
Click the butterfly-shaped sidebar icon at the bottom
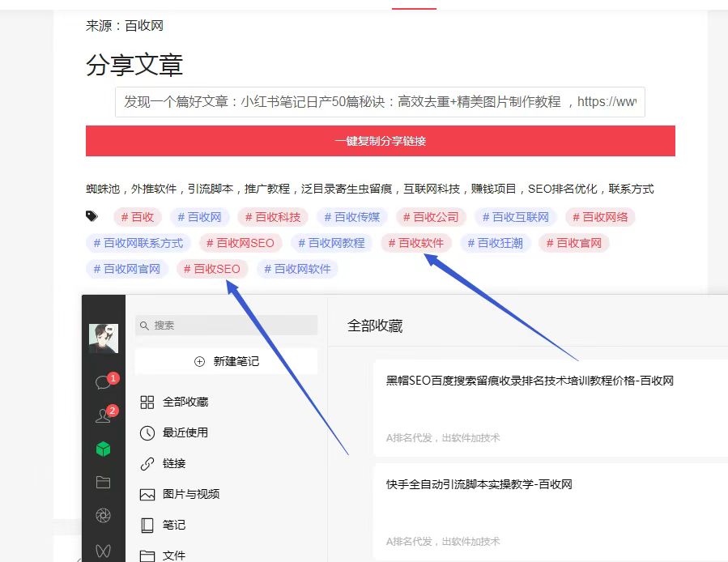(x=103, y=551)
